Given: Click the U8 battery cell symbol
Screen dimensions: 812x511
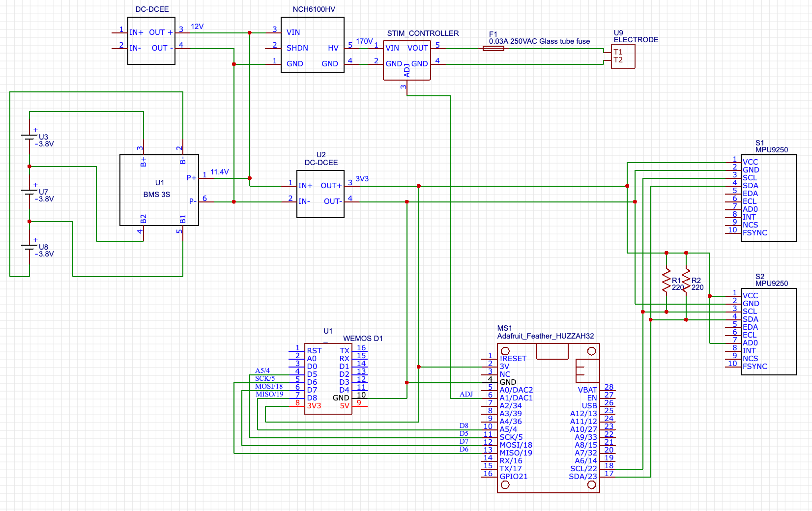Looking at the screenshot, I should click(x=29, y=247).
